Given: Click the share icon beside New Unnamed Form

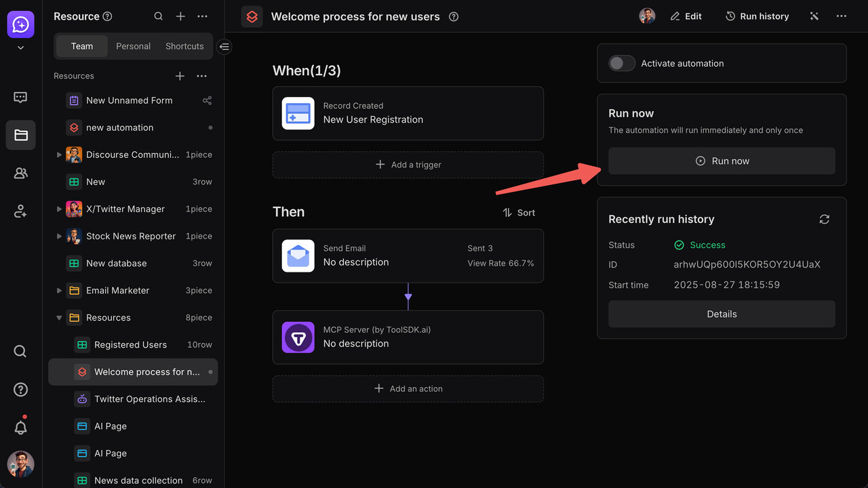Looking at the screenshot, I should (207, 100).
